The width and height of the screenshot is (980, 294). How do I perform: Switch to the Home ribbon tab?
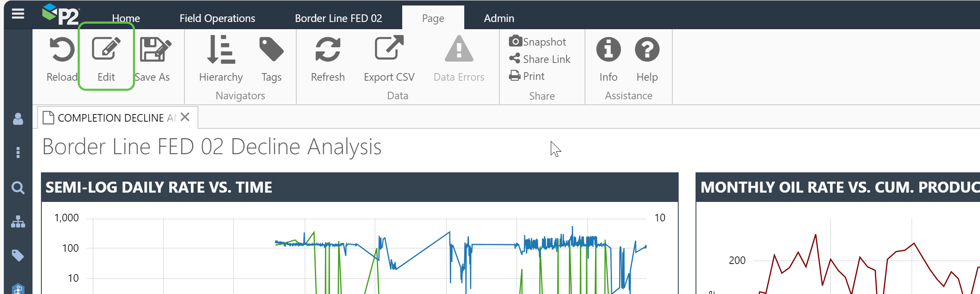pyautogui.click(x=126, y=19)
